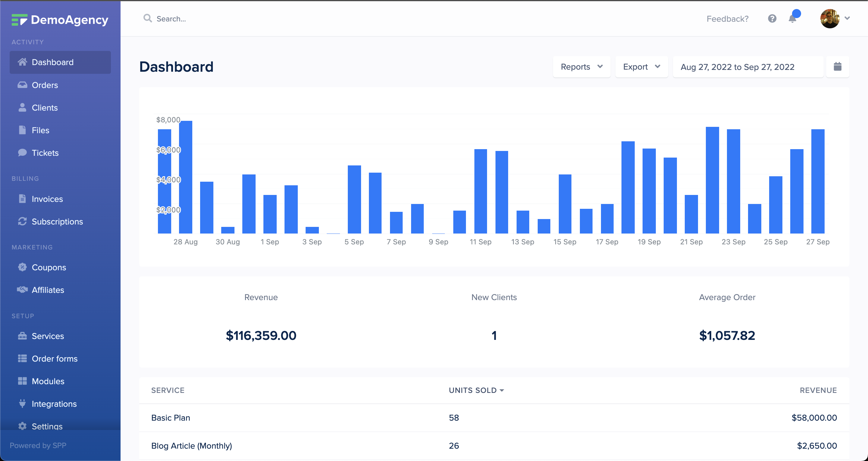Viewport: 868px width, 461px height.
Task: Open the user avatar account menu
Action: (x=830, y=19)
